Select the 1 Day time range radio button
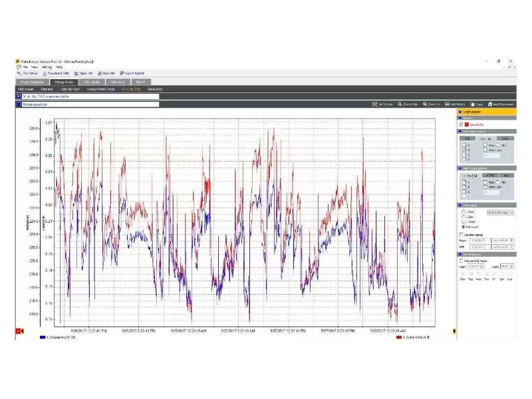 point(463,217)
